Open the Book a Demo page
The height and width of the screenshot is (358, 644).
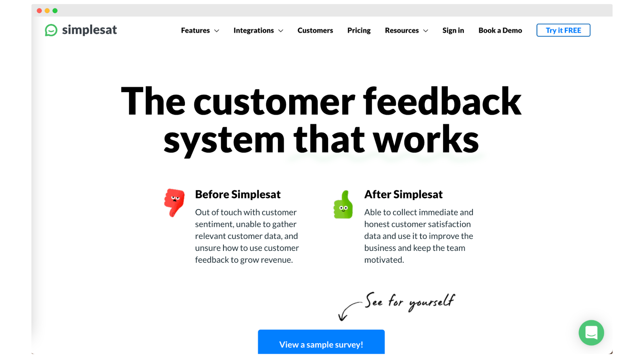[500, 30]
